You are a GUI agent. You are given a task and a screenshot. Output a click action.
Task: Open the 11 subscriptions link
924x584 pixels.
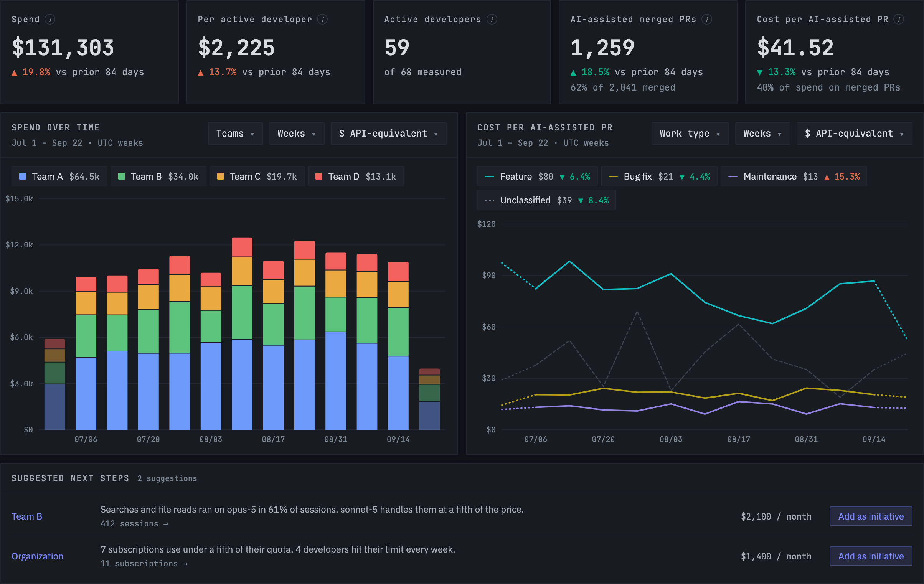144,564
